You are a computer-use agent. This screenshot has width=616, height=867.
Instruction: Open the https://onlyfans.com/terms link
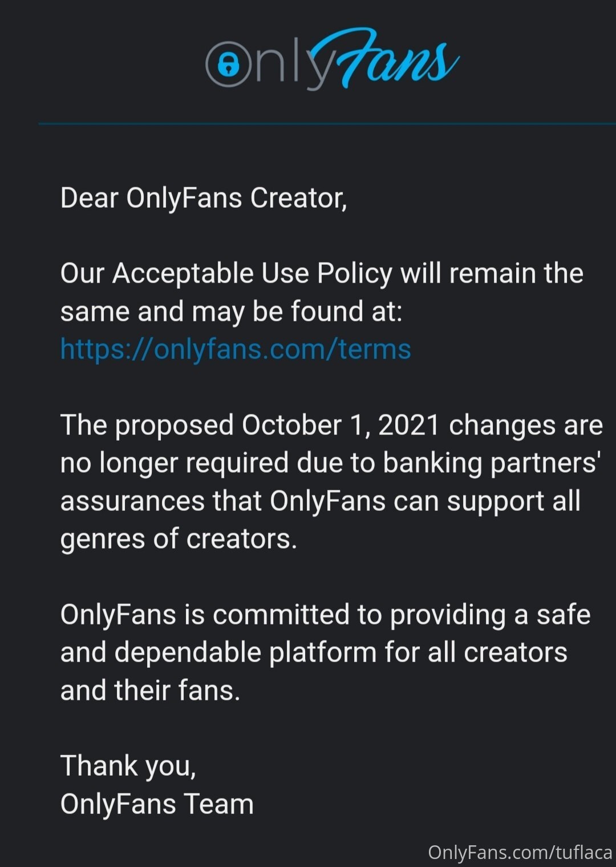click(236, 349)
